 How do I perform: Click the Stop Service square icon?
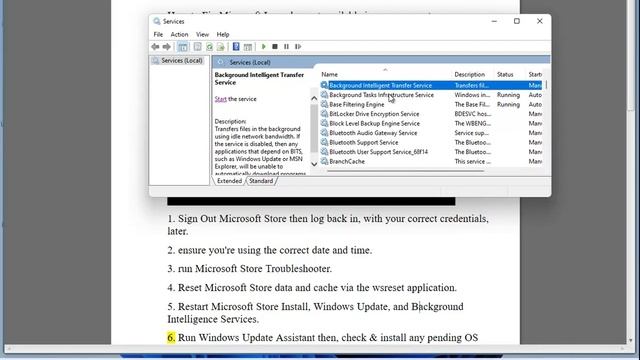tap(275, 47)
